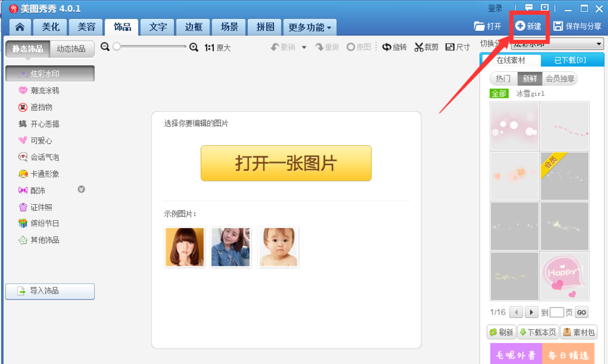Click the 打开一张图片 button
The width and height of the screenshot is (608, 364).
point(286,164)
